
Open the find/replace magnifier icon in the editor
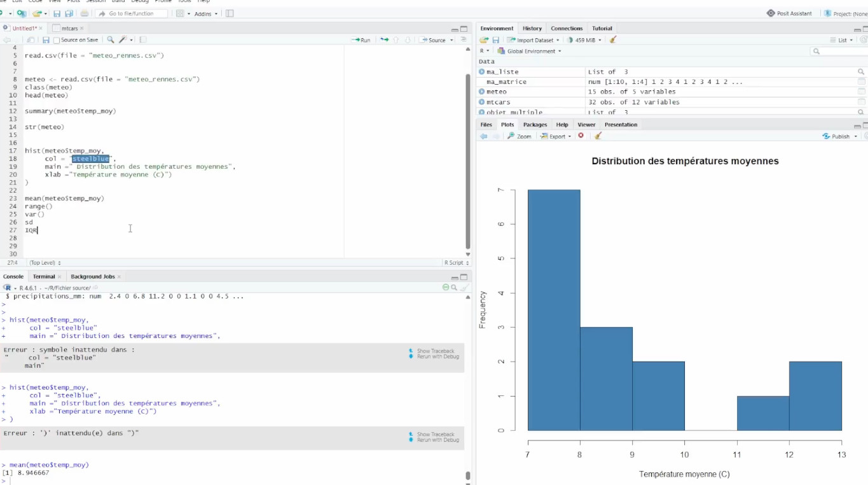[x=111, y=40]
